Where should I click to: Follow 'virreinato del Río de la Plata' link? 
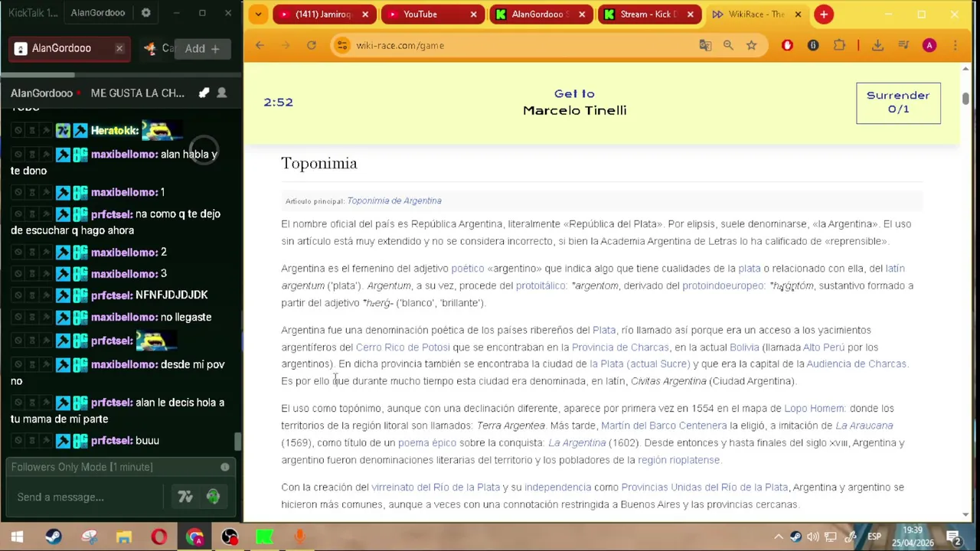pos(436,487)
